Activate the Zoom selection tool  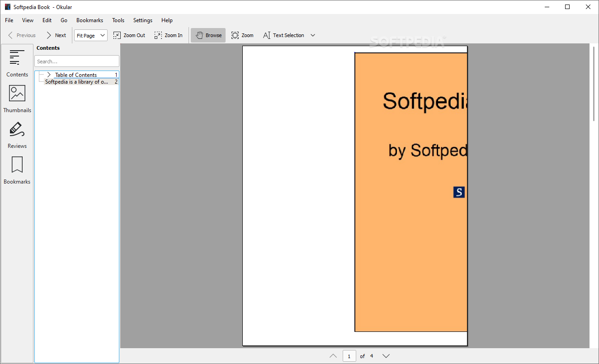242,35
